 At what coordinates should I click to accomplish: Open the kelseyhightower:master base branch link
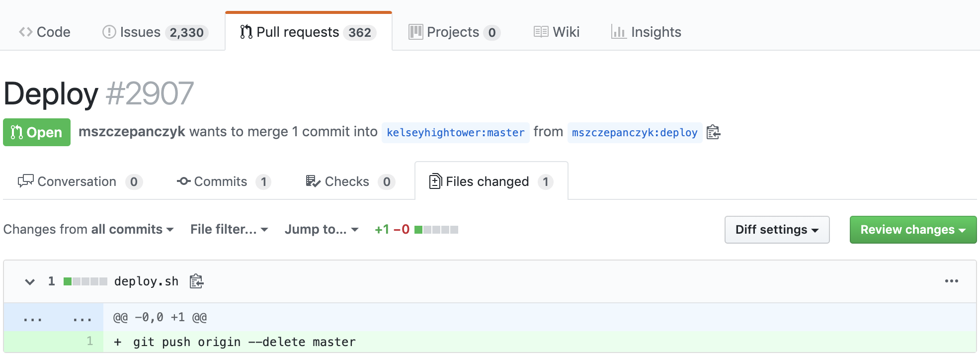click(455, 133)
